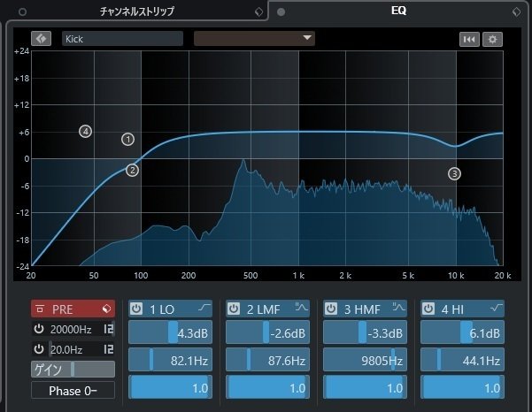This screenshot has height=412, width=532.
Task: Click the 20000Hz high-cut frequency value
Action: (71, 329)
